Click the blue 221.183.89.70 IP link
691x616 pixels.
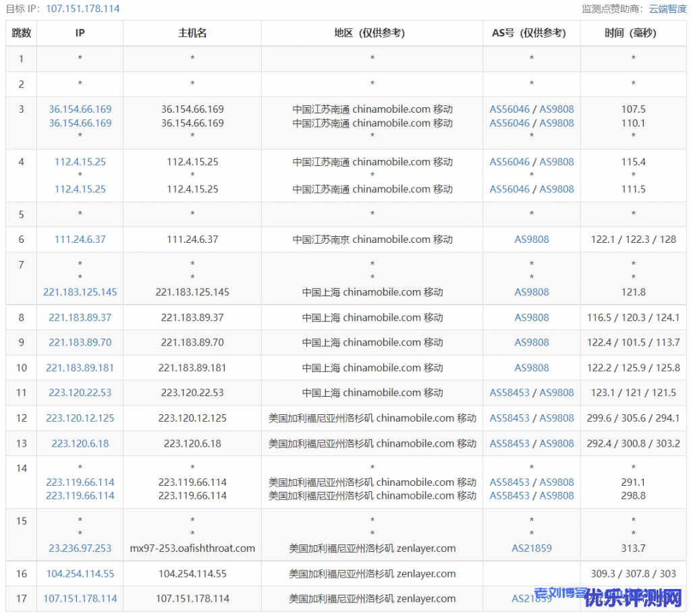coord(80,342)
